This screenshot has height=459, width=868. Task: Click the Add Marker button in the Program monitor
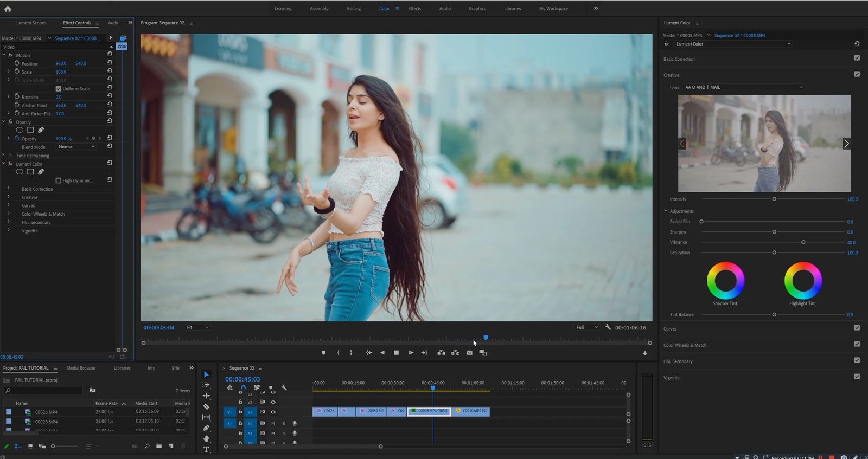[x=324, y=353]
